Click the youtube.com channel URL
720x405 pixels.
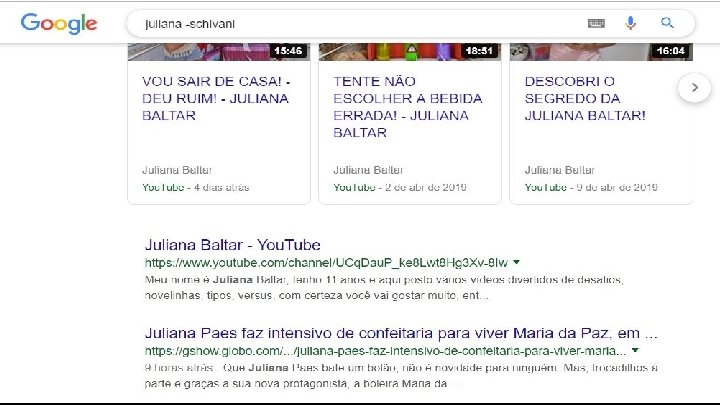click(x=326, y=263)
